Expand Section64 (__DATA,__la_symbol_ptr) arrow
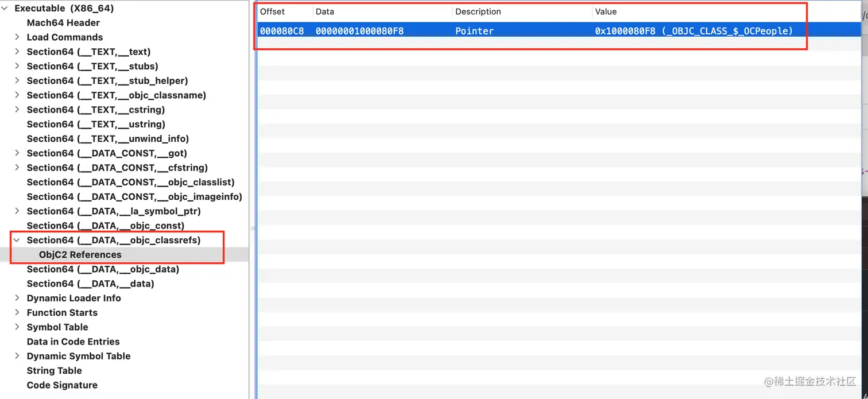Image resolution: width=868 pixels, height=399 pixels. pyautogui.click(x=17, y=211)
